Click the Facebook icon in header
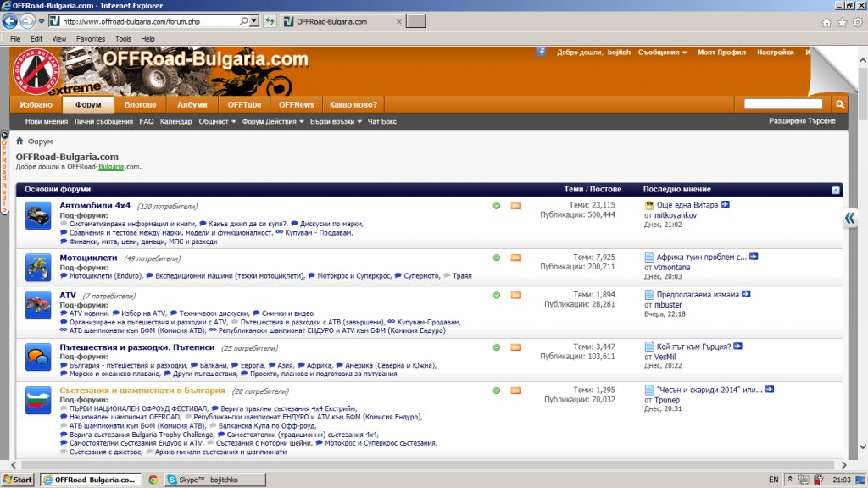 click(541, 52)
